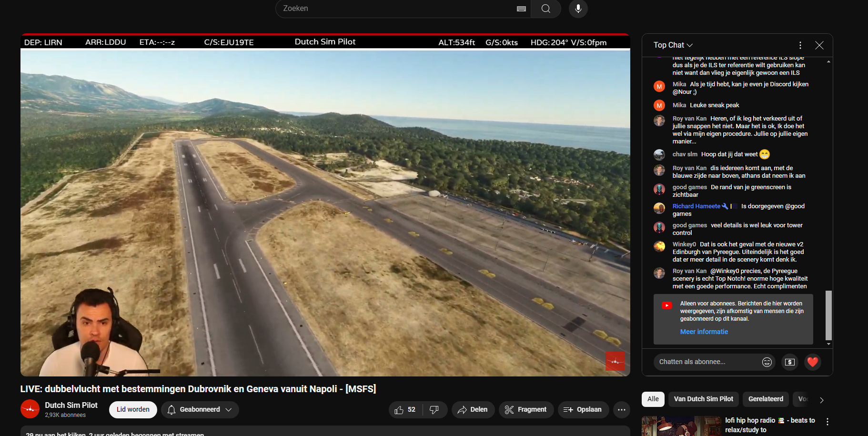The image size is (868, 436).
Task: Click the chat panel scrollbar
Action: pyautogui.click(x=828, y=315)
